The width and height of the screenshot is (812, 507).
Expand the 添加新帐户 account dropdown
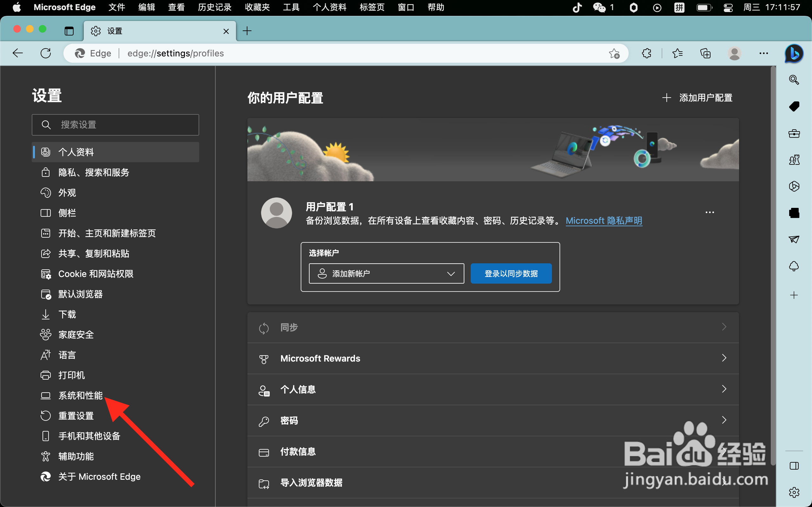[x=386, y=273]
